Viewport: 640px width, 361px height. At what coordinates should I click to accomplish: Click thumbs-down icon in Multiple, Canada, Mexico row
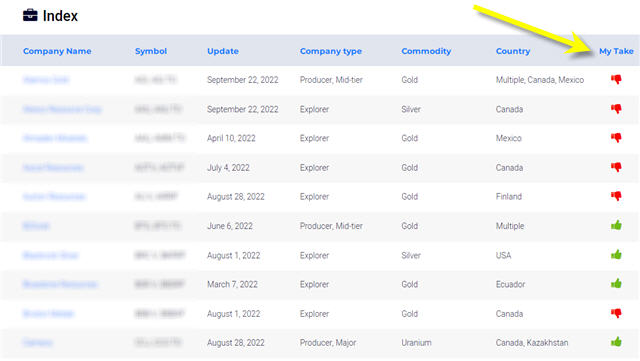[616, 79]
